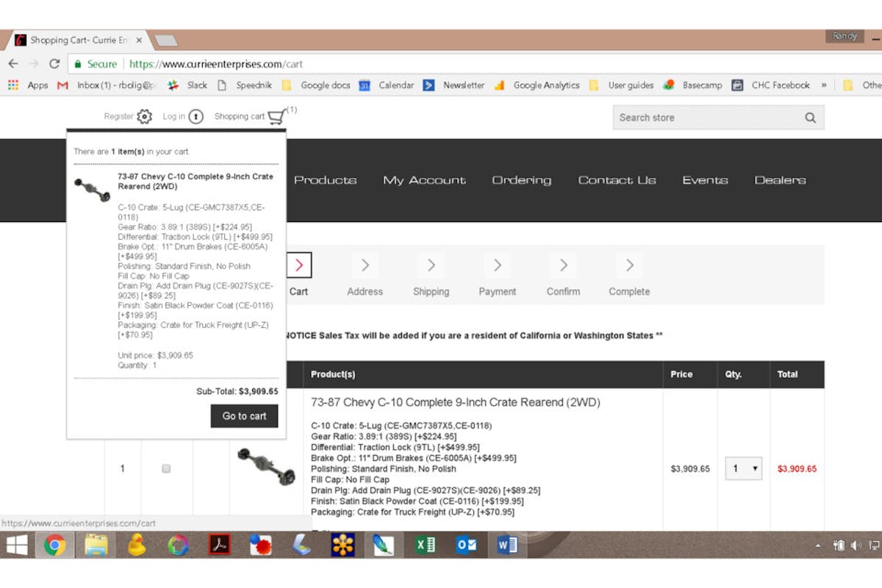Click the Register gear icon
The width and height of the screenshot is (882, 588).
point(145,117)
